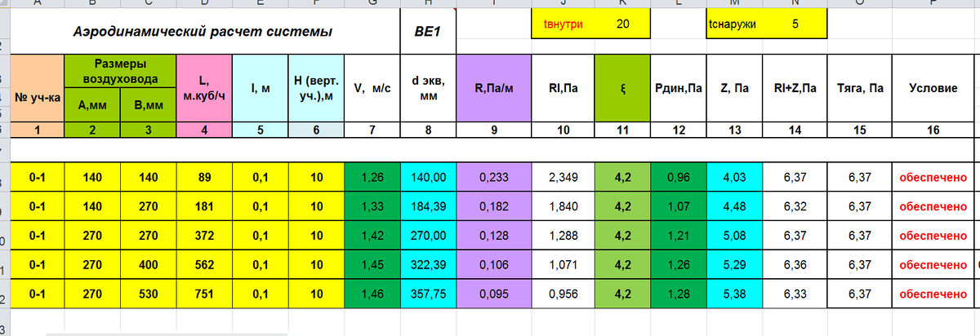This screenshot has width=980, height=336.
Task: Select column number cell 16
Action: [x=933, y=130]
